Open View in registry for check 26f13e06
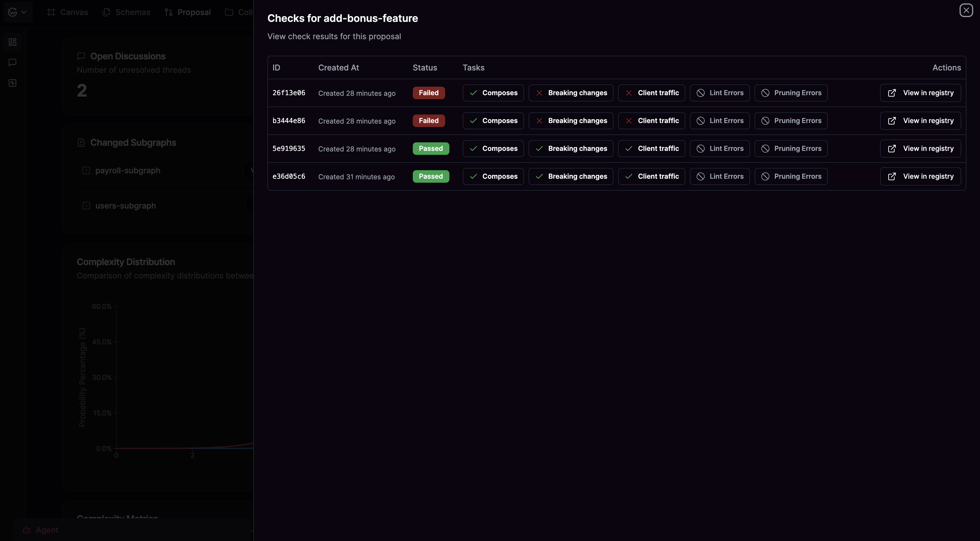 920,93
